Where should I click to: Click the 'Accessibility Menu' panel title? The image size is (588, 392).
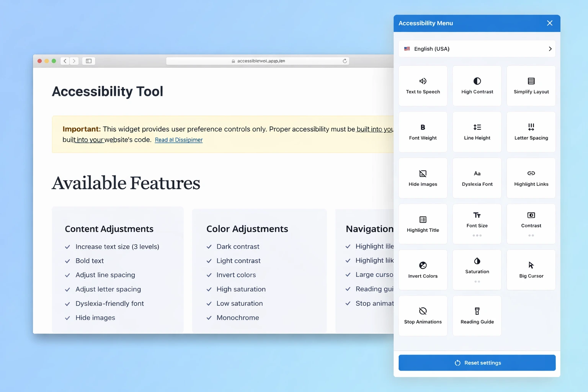(426, 23)
